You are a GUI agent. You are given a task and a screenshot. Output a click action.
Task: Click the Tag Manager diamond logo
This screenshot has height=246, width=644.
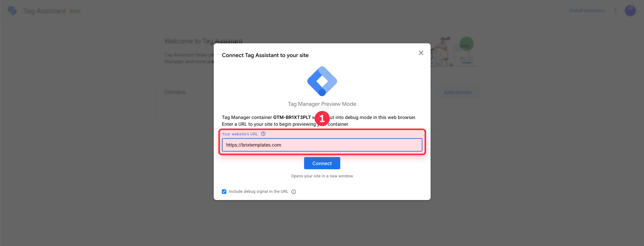pos(322,81)
